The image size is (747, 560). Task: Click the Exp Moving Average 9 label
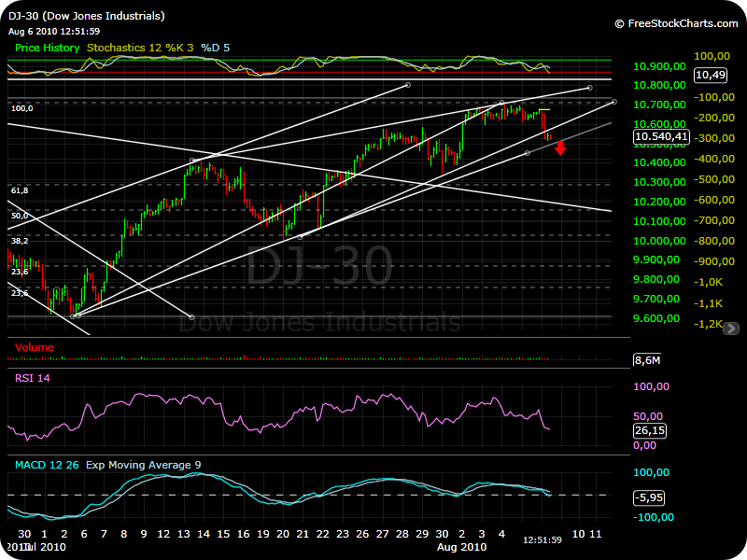[144, 465]
